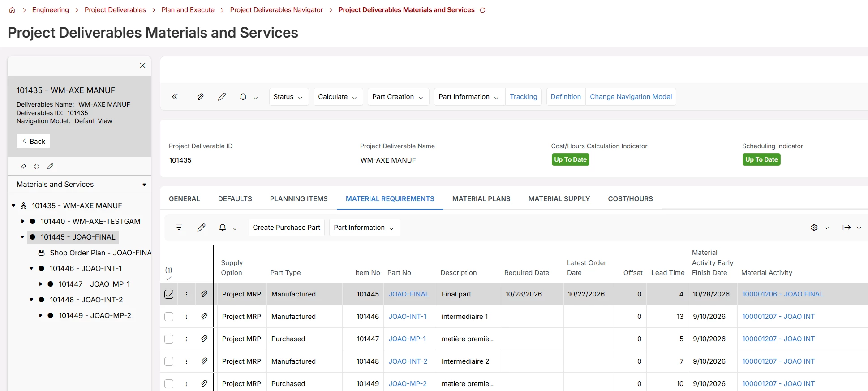The height and width of the screenshot is (391, 868).
Task: Select the JOAO-MP-1 row checkbox
Action: click(x=169, y=339)
